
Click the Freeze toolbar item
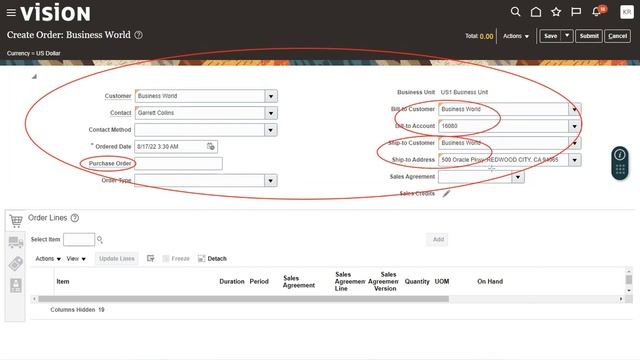click(176, 258)
